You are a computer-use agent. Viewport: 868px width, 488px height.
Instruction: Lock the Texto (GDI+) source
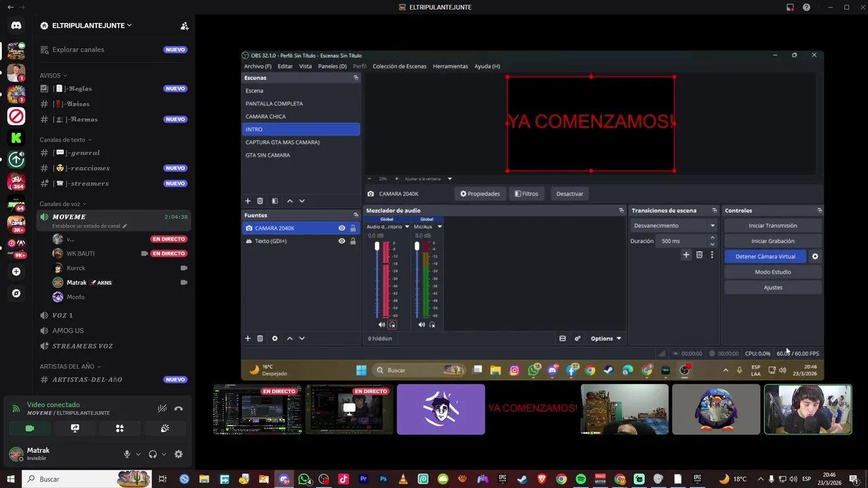pos(353,241)
